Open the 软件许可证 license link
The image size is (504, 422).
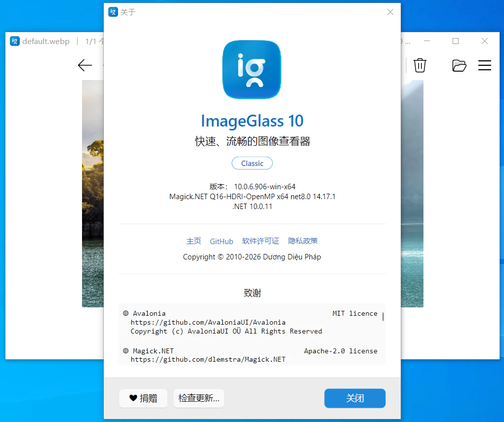(x=261, y=241)
